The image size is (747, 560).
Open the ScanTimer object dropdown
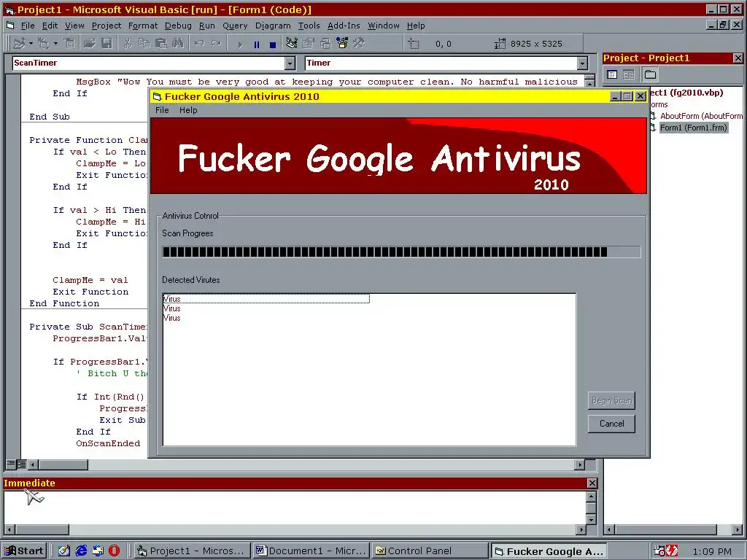coord(290,63)
